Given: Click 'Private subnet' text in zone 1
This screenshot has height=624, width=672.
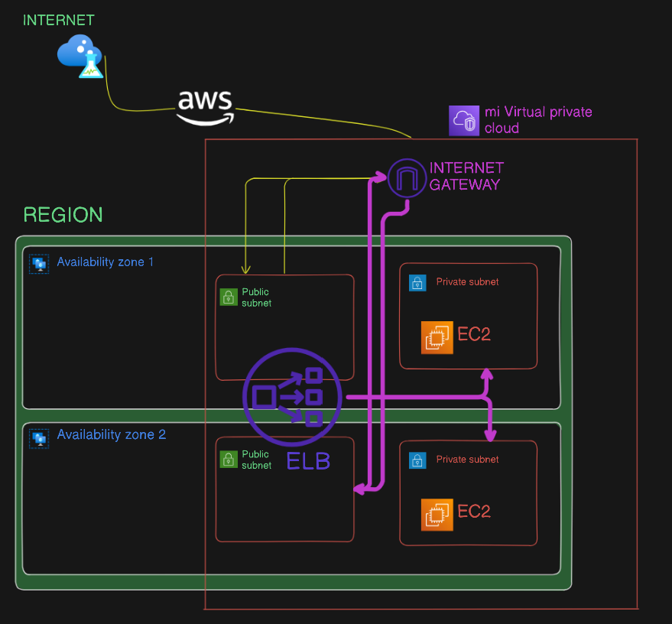Looking at the screenshot, I should [467, 281].
